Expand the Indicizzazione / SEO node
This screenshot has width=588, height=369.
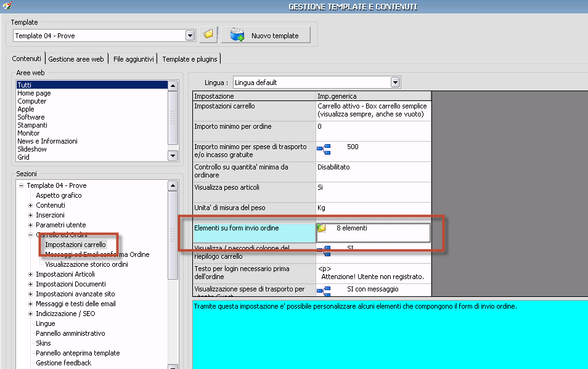point(30,314)
